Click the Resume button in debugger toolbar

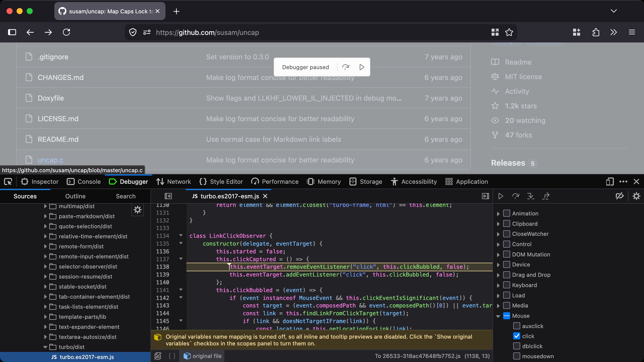pyautogui.click(x=501, y=196)
